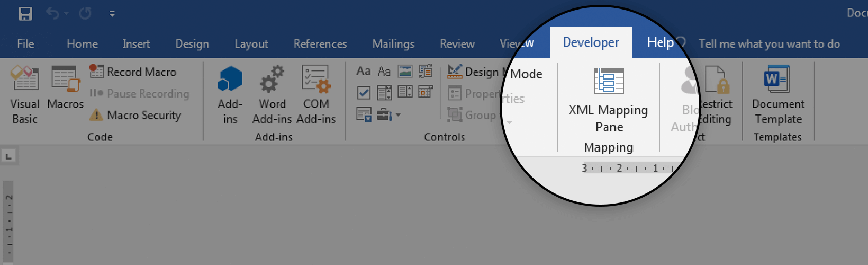This screenshot has height=265, width=868.
Task: Open COM Add-ins dialog
Action: (x=316, y=95)
